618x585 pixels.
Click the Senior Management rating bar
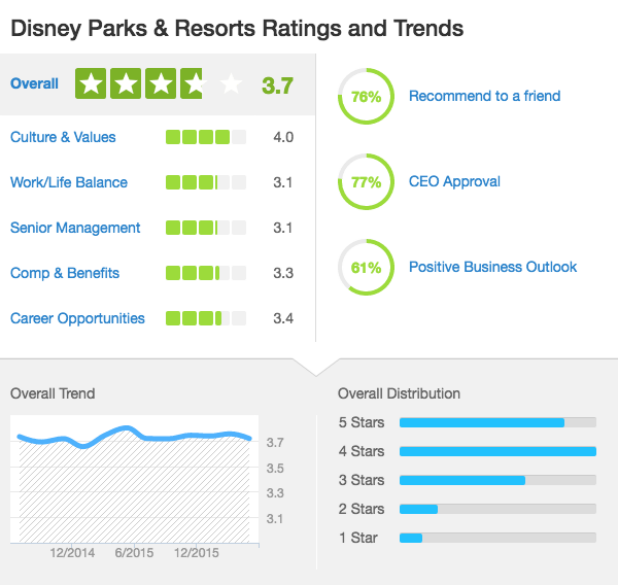pyautogui.click(x=205, y=228)
